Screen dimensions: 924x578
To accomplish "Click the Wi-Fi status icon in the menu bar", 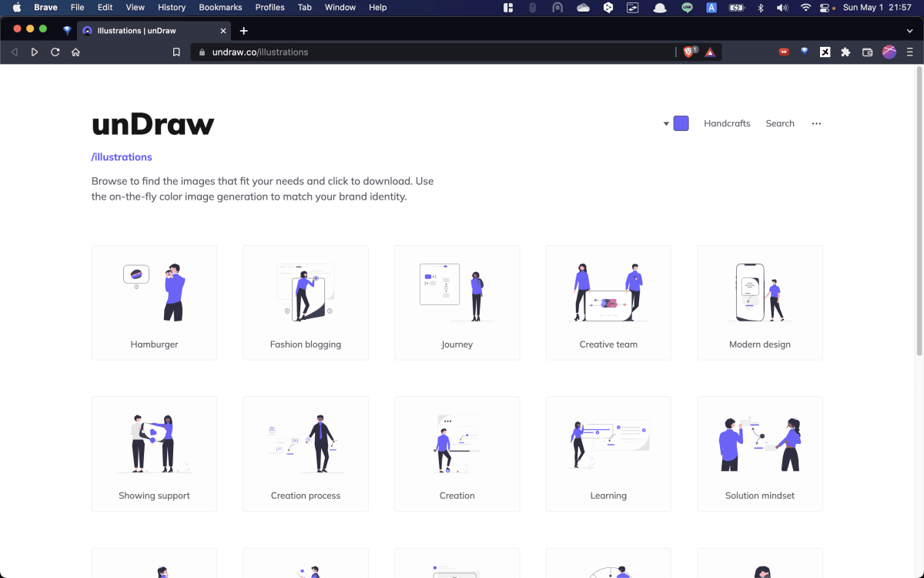I will 805,8.
